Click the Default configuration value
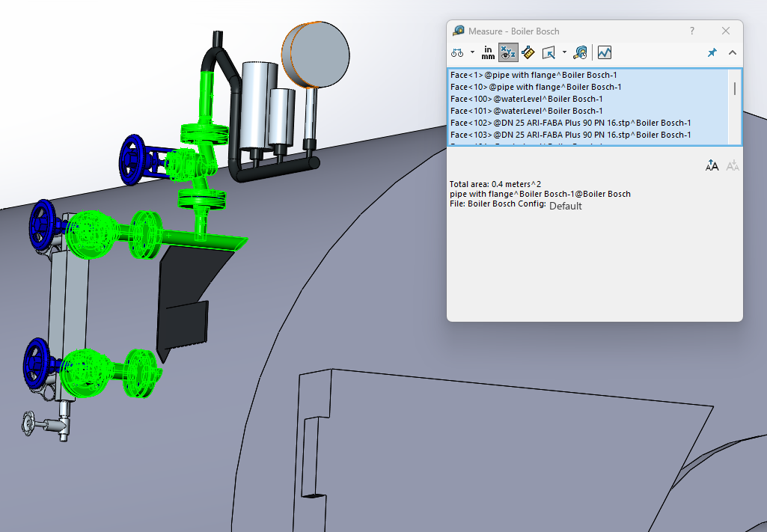The image size is (767, 532). pyautogui.click(x=566, y=207)
